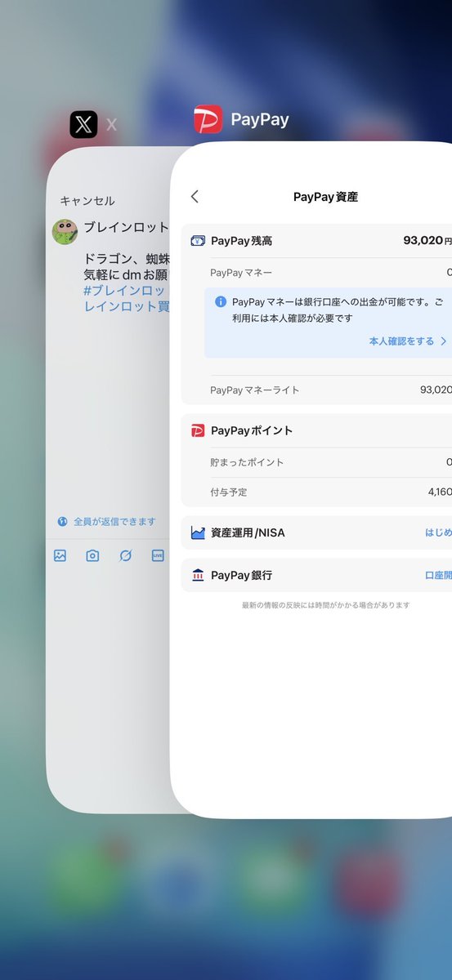Tap the #ブレインロッ hashtag in X post
Viewport: 452px width, 980px height.
tap(124, 291)
